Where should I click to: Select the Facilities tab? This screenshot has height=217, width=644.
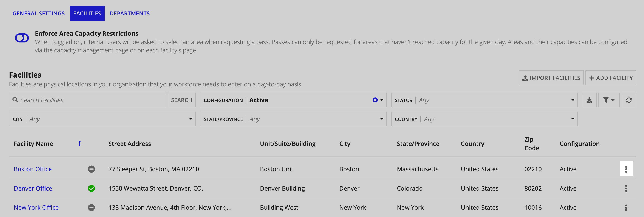pyautogui.click(x=87, y=14)
